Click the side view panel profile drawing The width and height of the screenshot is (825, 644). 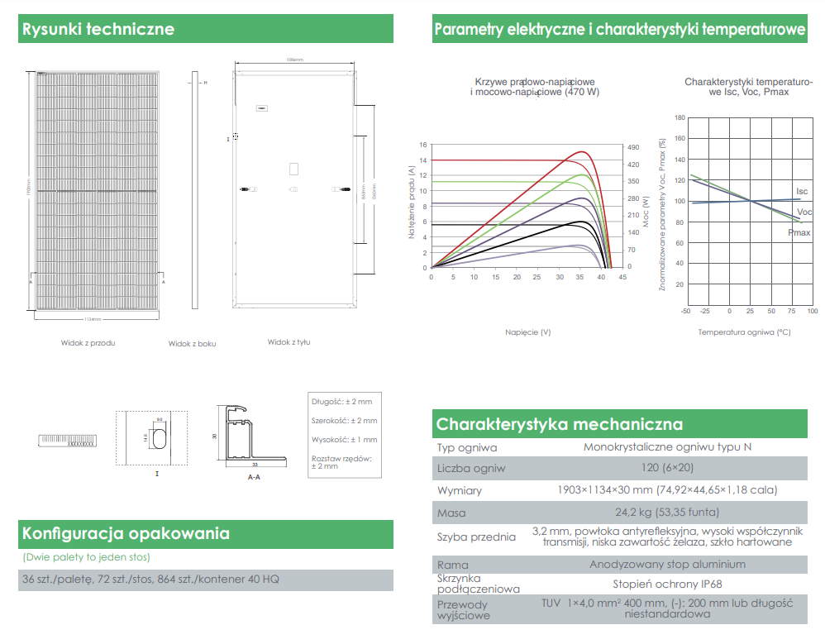point(194,190)
